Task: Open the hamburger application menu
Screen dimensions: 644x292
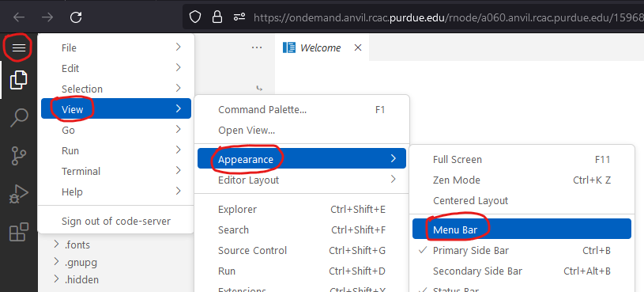Action: (18, 48)
